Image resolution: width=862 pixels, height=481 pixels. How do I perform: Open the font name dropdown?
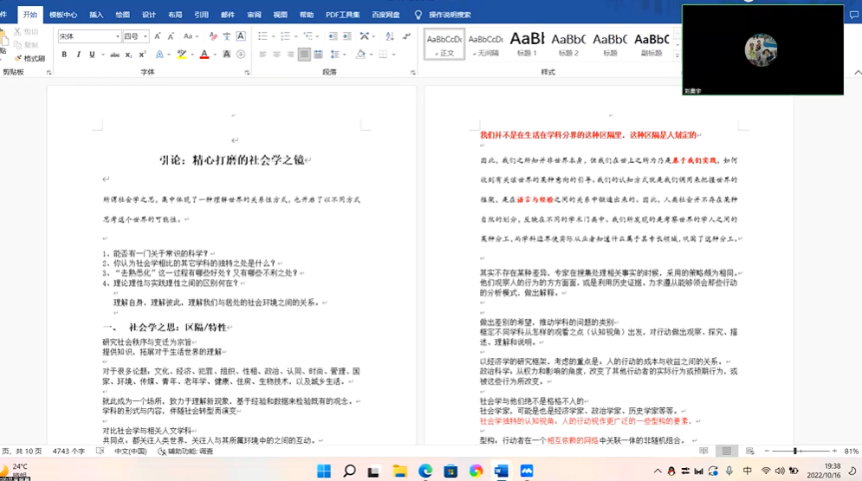pyautogui.click(x=118, y=36)
